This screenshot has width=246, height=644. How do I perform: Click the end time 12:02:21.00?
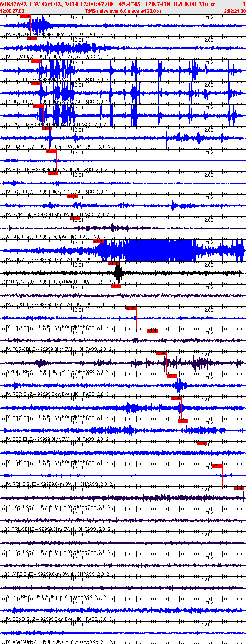pos(234,11)
